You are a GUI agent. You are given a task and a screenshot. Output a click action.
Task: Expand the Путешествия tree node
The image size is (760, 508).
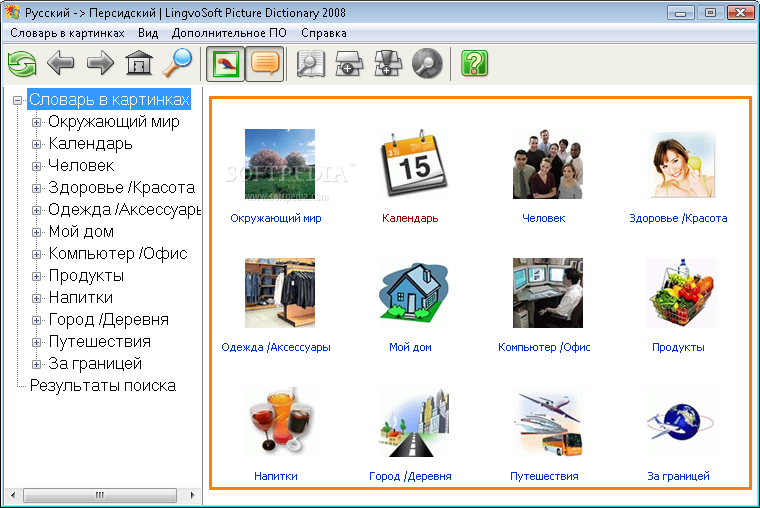(36, 342)
